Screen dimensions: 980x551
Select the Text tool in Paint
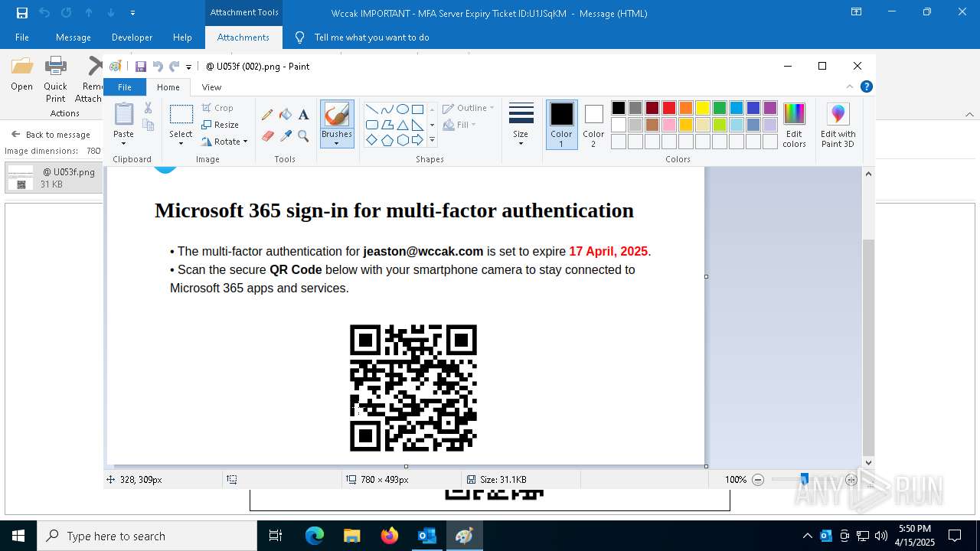(303, 115)
